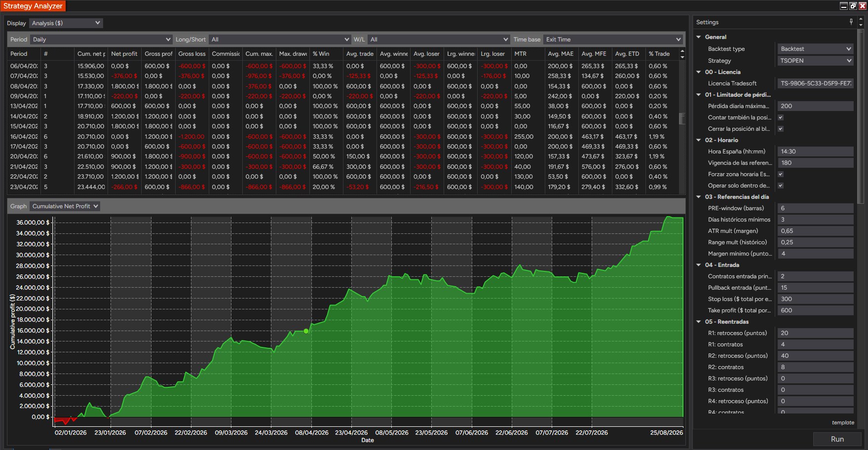Collapse the '01 - Limitador de pérdi...' section

pos(699,95)
